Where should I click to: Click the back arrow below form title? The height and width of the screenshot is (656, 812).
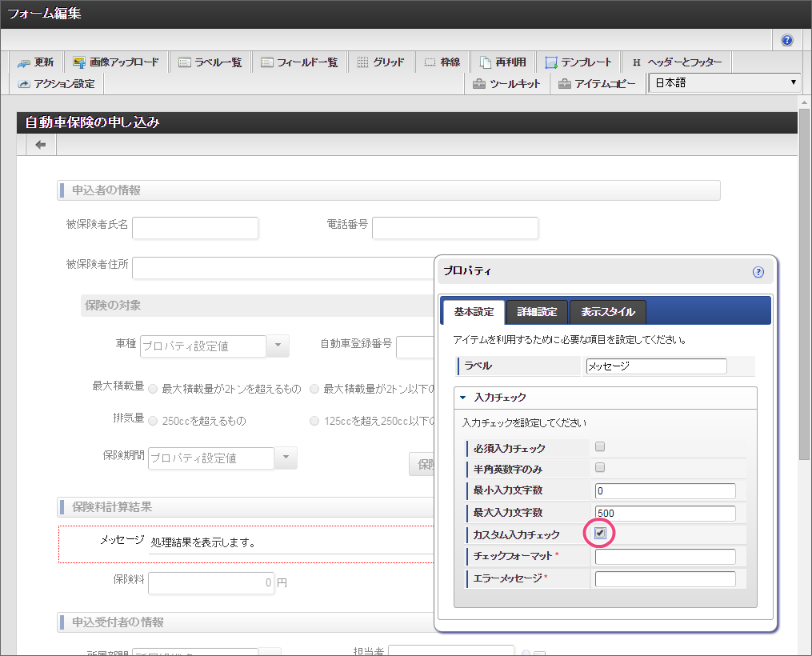pos(41,145)
